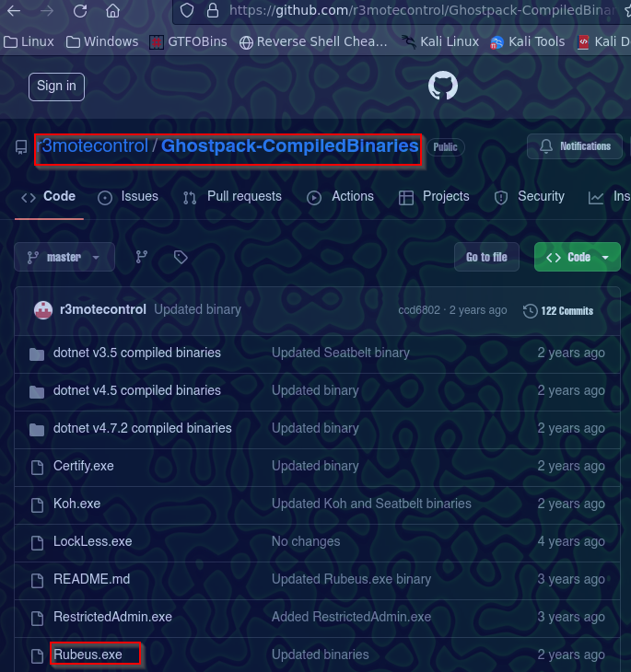Click the commit history clock icon

[530, 310]
